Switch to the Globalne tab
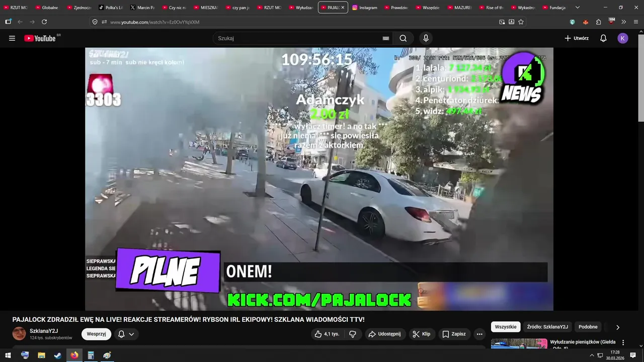The width and height of the screenshot is (644, 362). click(47, 8)
